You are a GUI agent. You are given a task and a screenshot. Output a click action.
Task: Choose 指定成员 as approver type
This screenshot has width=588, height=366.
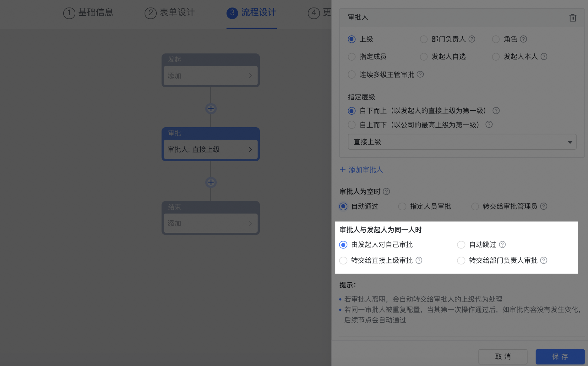(351, 57)
